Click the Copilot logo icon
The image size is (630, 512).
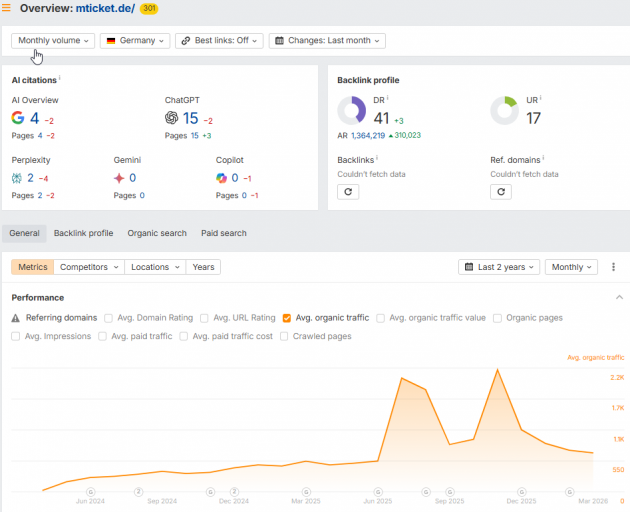pyautogui.click(x=221, y=178)
